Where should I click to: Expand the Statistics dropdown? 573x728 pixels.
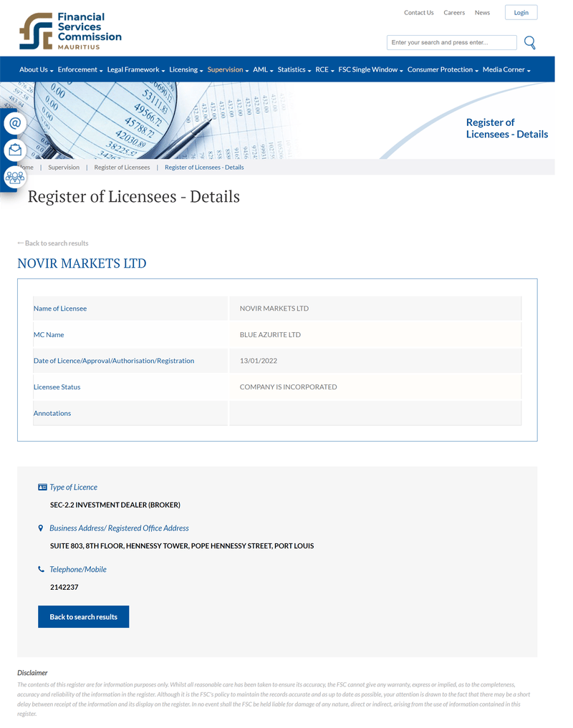(294, 69)
